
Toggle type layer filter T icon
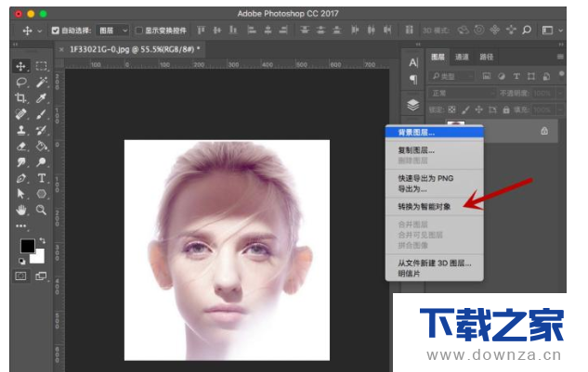[x=516, y=76]
